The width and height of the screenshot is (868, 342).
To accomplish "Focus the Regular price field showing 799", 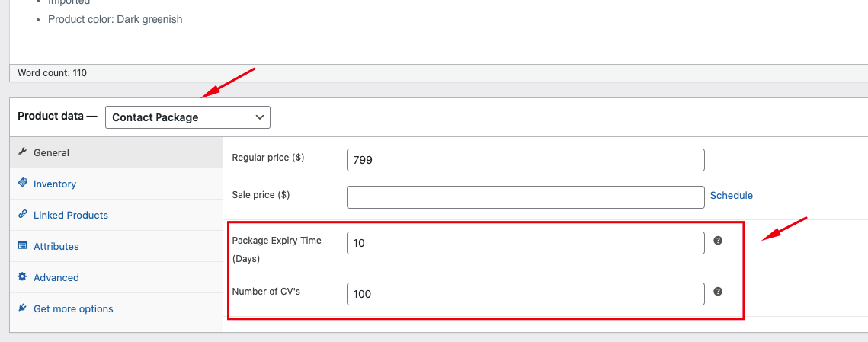I will click(x=525, y=160).
